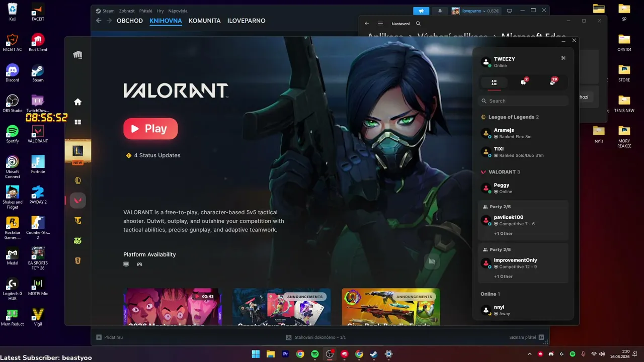Select the VALORANT icon in the sidebar

tap(77, 201)
